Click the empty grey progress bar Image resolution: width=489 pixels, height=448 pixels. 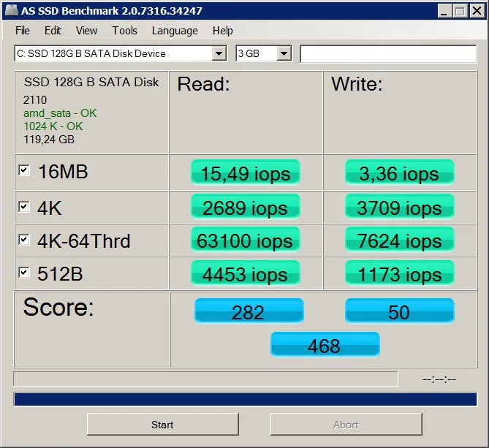pos(205,379)
